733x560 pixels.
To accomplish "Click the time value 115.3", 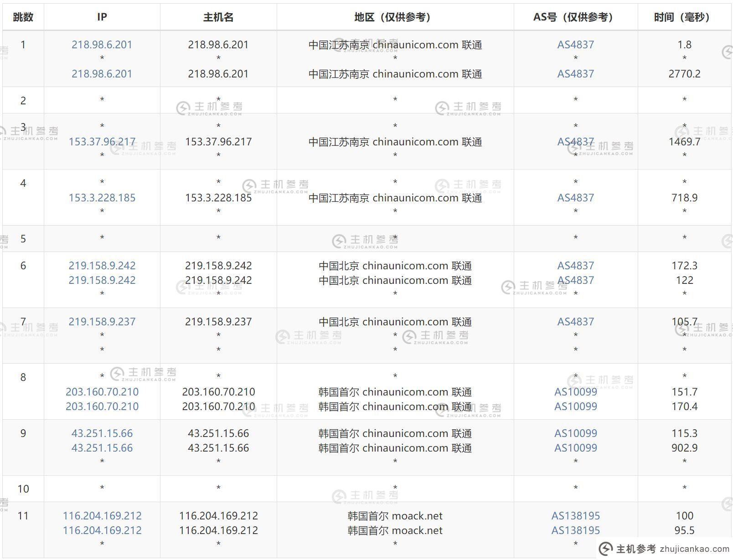I will (x=685, y=433).
